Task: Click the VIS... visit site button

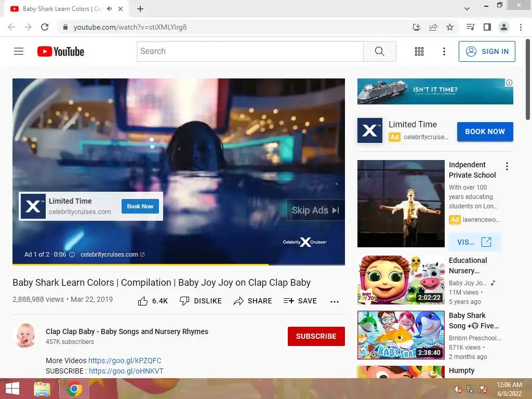Action: (x=474, y=242)
